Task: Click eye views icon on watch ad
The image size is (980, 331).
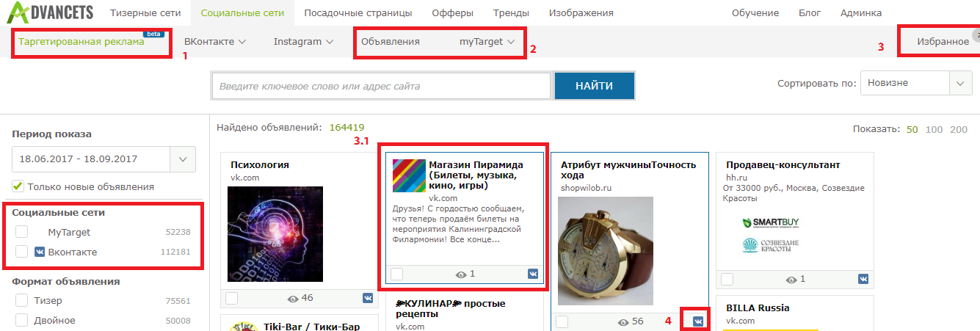Action: pyautogui.click(x=623, y=322)
